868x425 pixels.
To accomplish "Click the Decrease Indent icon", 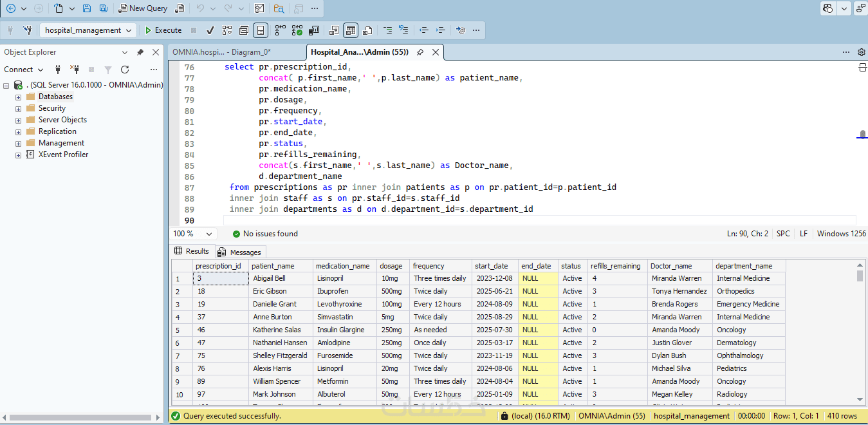I will 423,30.
